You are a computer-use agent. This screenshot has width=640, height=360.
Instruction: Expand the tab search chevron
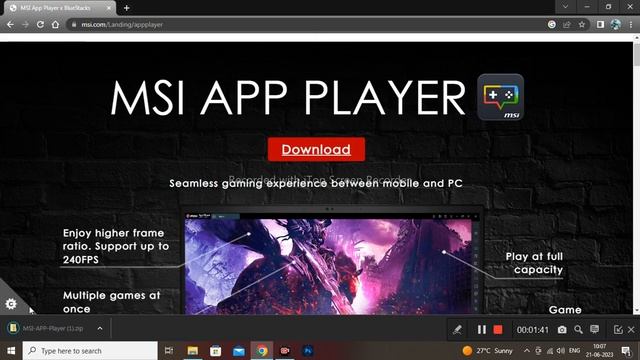point(565,7)
